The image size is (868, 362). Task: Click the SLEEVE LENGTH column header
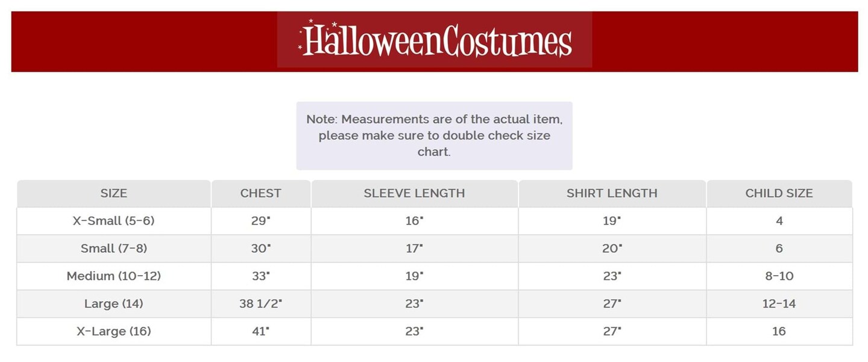[414, 194]
